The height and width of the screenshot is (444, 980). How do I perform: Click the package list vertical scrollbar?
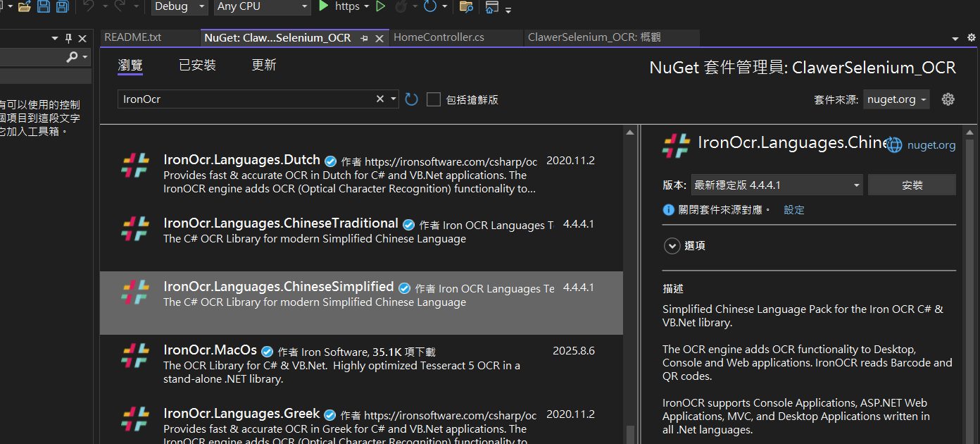(x=630, y=282)
